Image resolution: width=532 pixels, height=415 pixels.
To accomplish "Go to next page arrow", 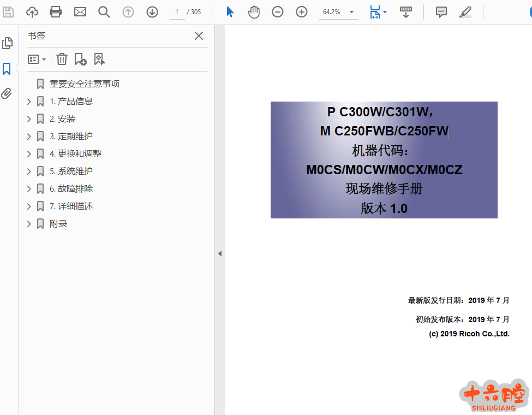I will (x=152, y=11).
